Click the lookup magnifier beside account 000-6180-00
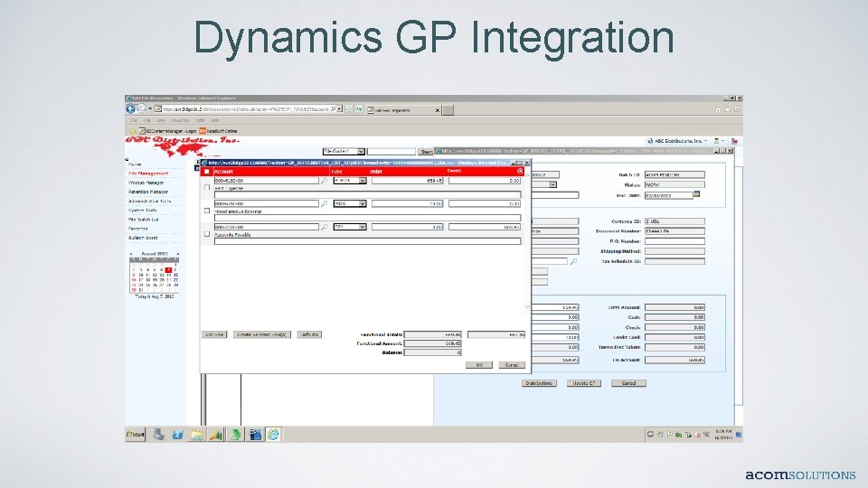868x488 pixels. (x=325, y=181)
